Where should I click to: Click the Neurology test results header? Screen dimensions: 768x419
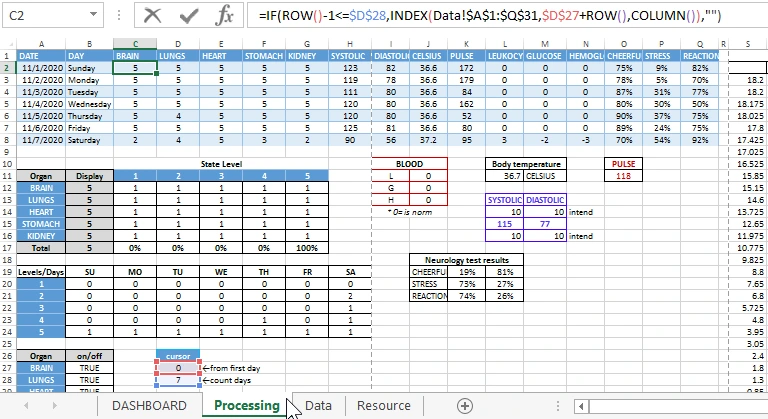(466, 260)
